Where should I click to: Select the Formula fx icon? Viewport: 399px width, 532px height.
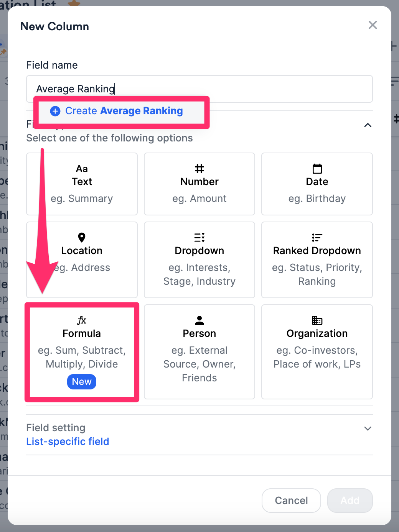[x=82, y=320]
